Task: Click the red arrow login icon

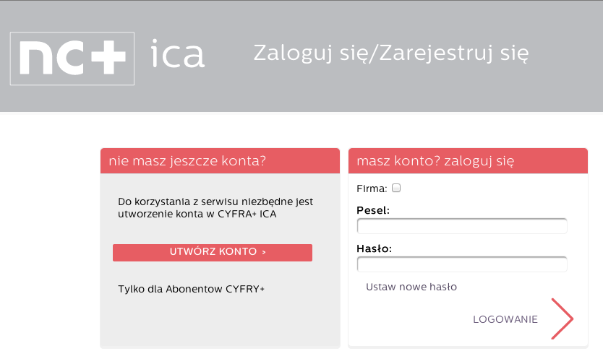Action: 562,318
